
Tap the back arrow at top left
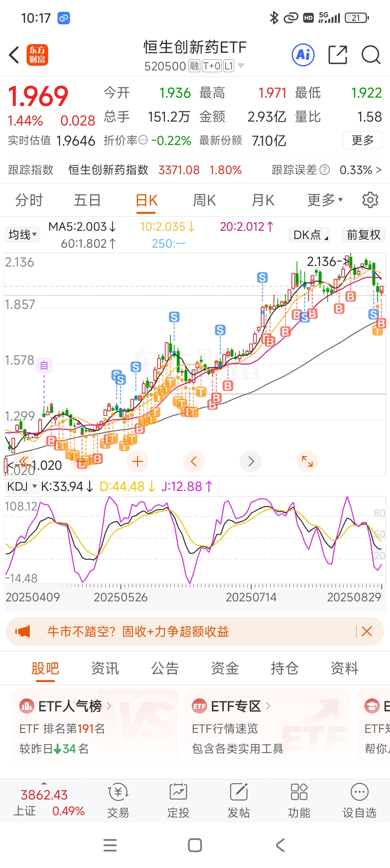14,55
